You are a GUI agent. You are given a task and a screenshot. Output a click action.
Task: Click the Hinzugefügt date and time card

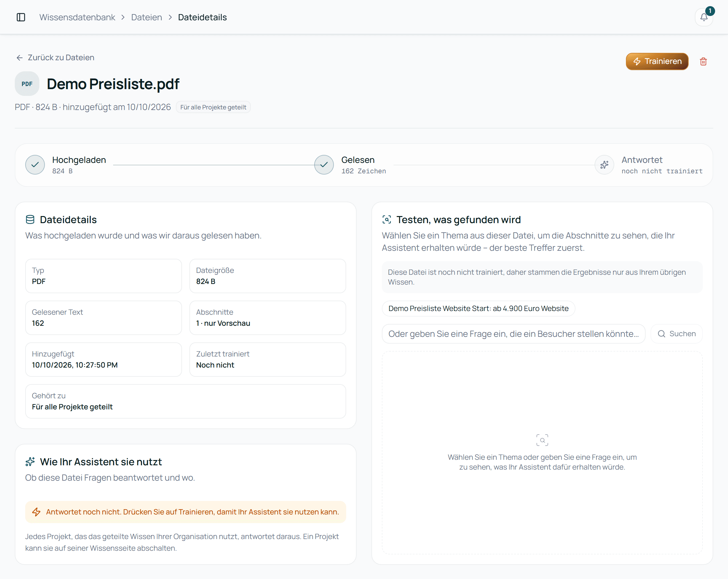[x=103, y=360]
